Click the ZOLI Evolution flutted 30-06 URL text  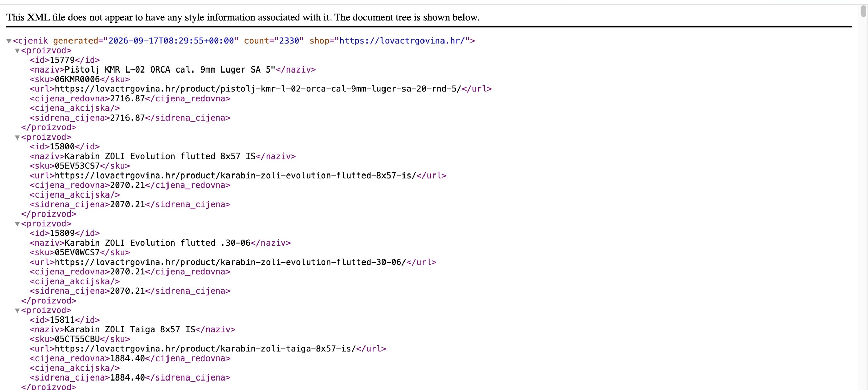(230, 262)
